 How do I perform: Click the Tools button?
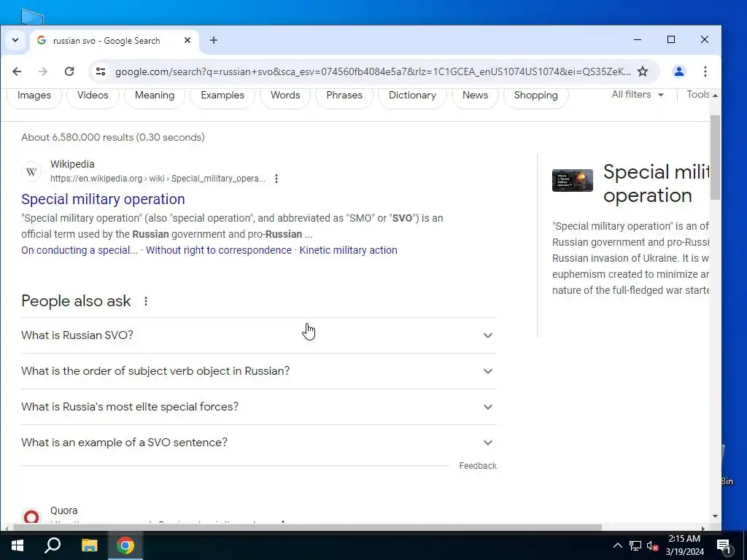(x=698, y=94)
